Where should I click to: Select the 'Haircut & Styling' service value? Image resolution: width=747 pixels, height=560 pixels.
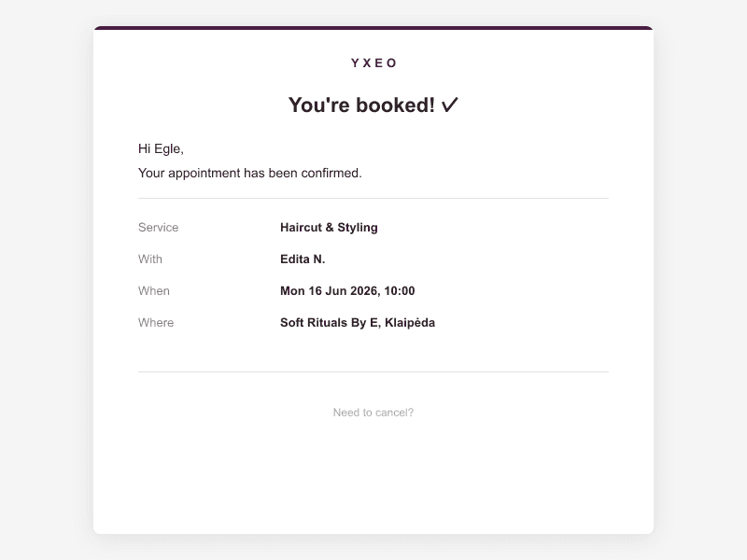pyautogui.click(x=329, y=228)
